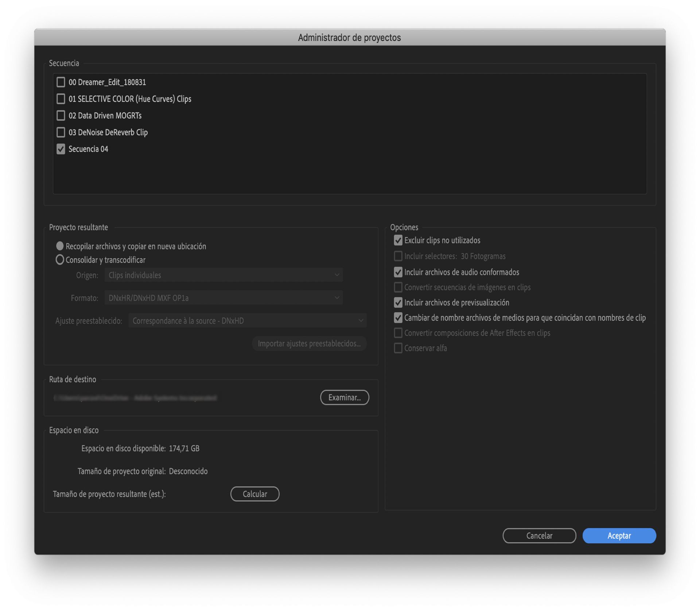This screenshot has width=700, height=611.
Task: Check the 00 Dreamer_Edit_180831 sequence
Action: pyautogui.click(x=61, y=82)
